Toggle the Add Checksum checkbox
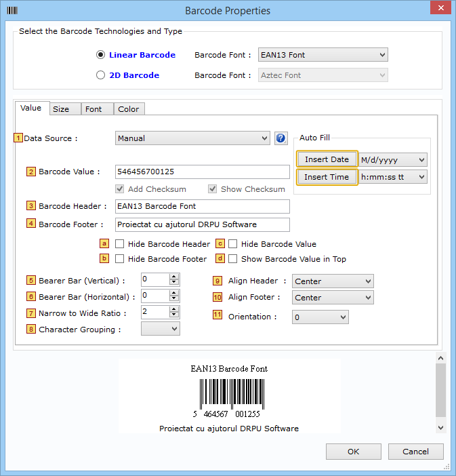The image size is (456, 476). (119, 189)
